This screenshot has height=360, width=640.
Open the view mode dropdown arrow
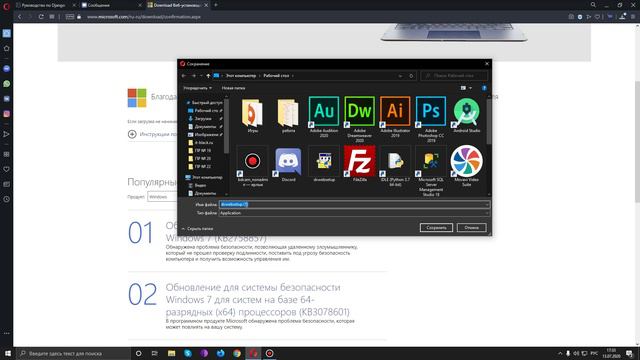click(x=470, y=88)
